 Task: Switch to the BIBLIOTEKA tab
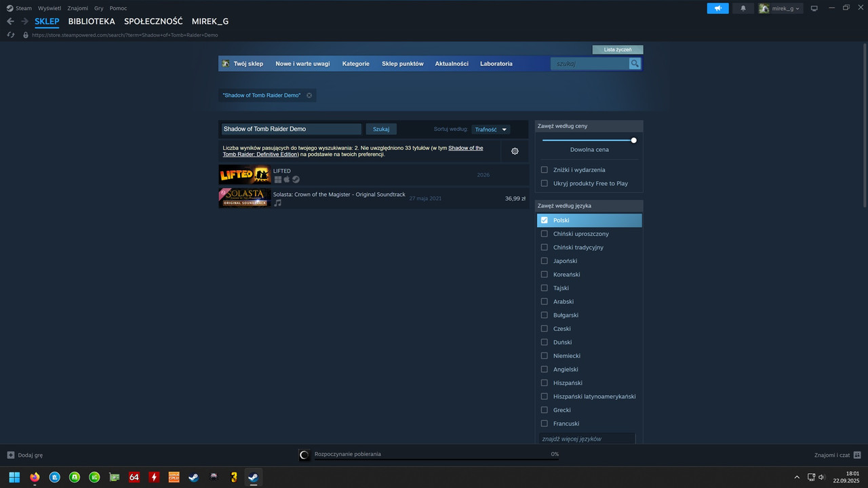pyautogui.click(x=92, y=21)
